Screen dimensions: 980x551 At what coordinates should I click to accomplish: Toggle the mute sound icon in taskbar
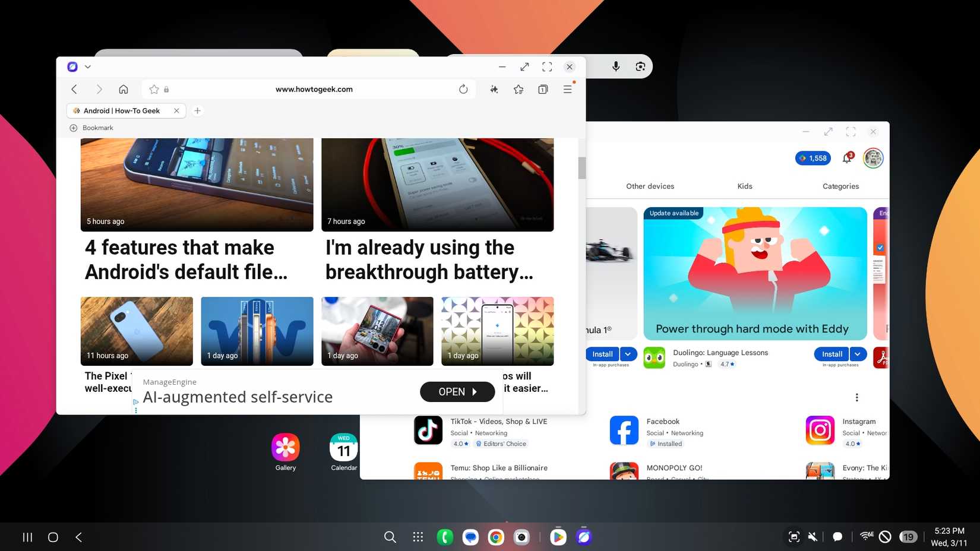(813, 537)
